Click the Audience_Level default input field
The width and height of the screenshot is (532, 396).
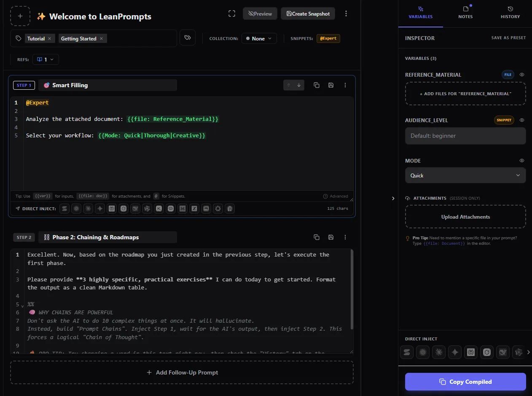click(465, 136)
